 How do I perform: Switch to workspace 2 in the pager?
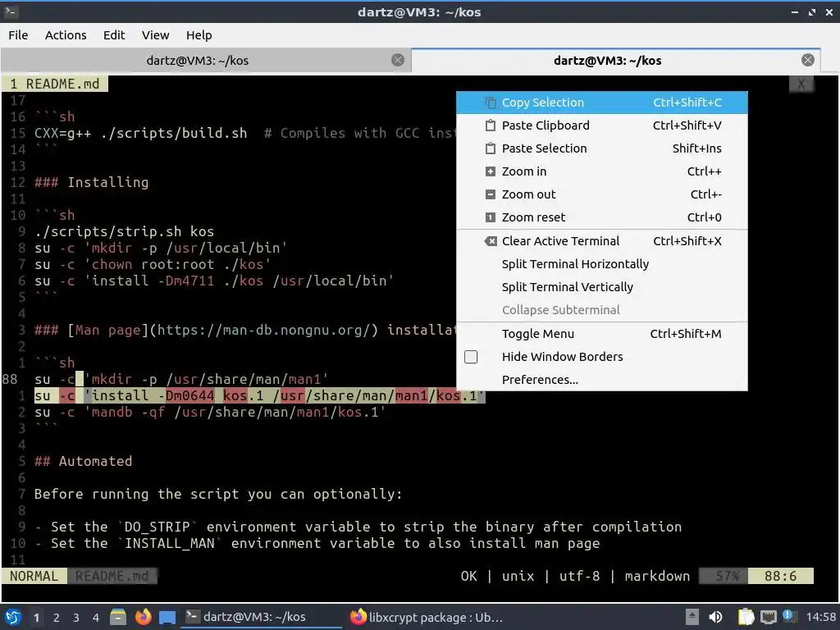(57, 618)
